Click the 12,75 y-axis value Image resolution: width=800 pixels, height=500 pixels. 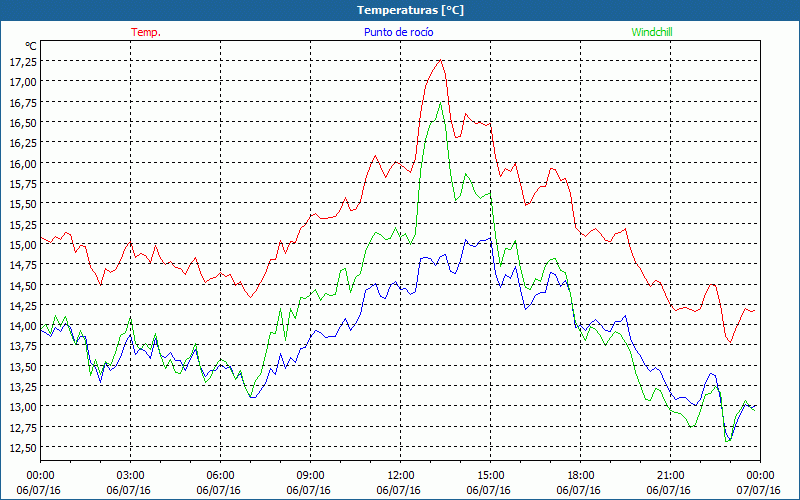click(x=22, y=427)
